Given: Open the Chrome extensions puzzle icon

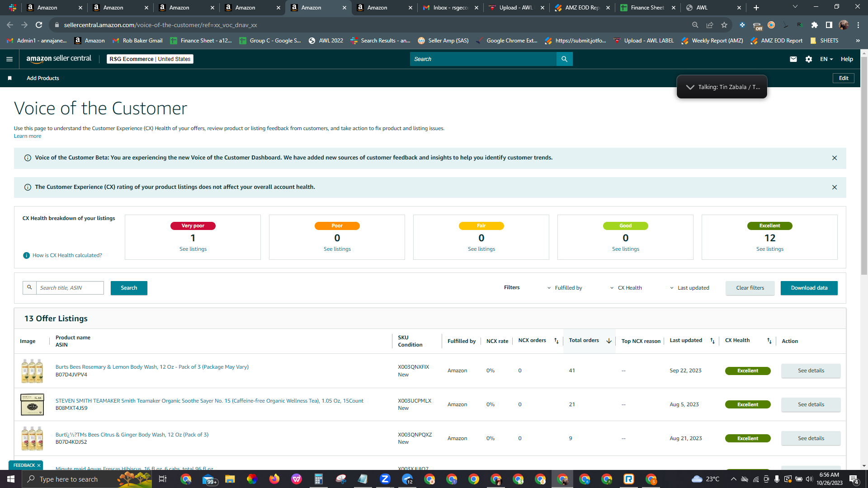Looking at the screenshot, I should (815, 25).
